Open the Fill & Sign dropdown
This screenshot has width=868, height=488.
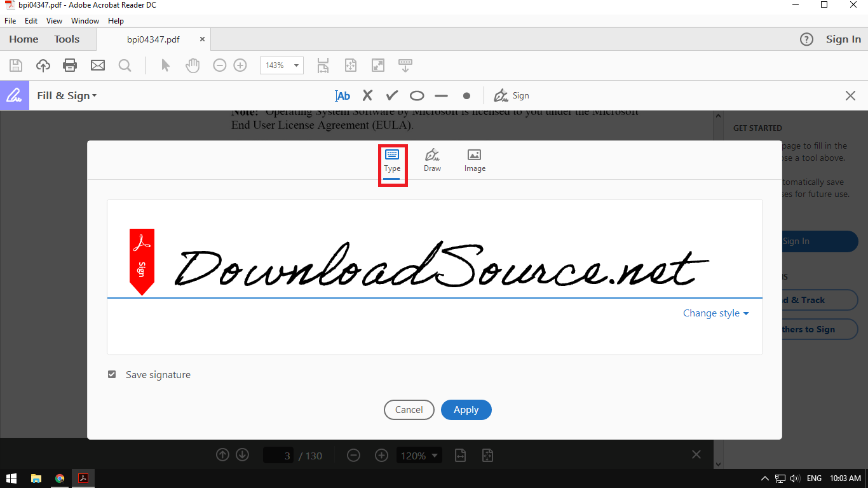point(67,95)
